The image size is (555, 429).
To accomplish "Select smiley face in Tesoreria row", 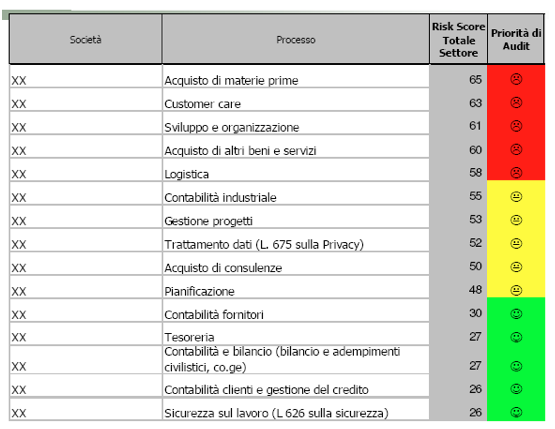I will coord(516,337).
